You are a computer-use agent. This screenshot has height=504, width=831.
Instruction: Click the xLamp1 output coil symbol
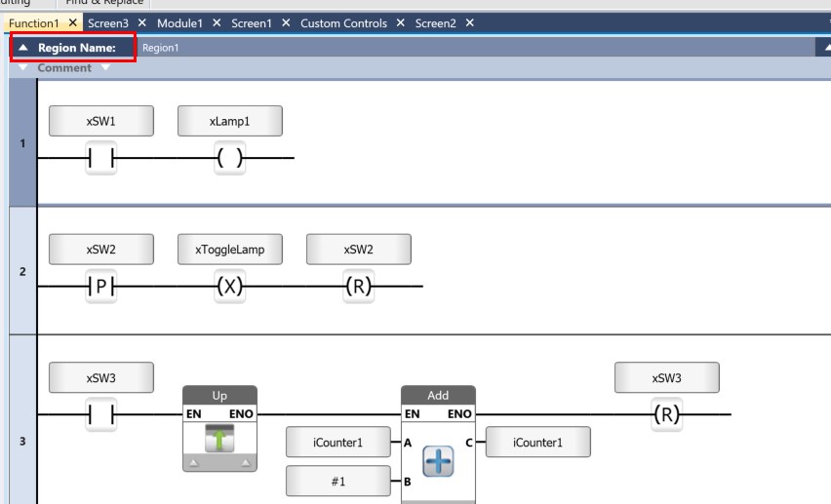pos(230,158)
